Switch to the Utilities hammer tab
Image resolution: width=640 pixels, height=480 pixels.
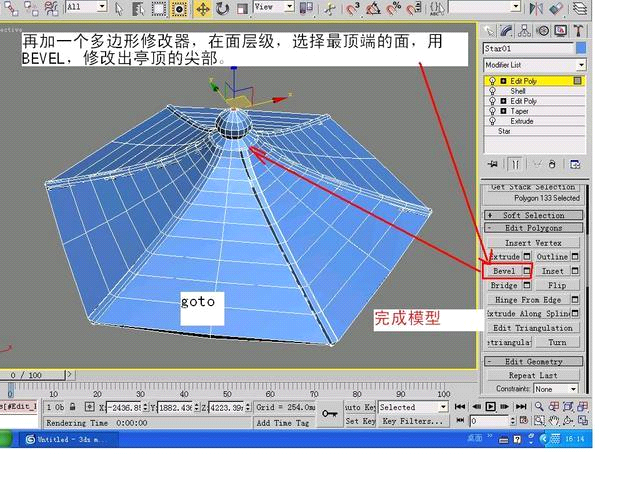pos(578,31)
